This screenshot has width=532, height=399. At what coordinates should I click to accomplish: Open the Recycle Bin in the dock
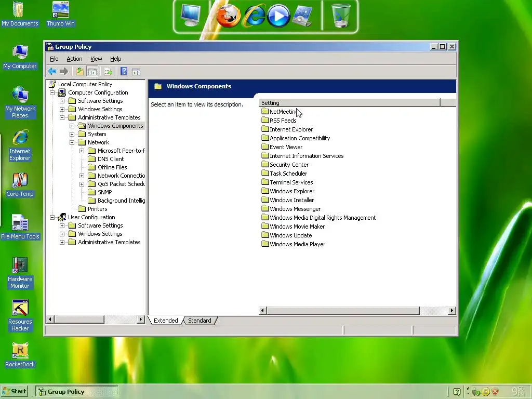click(341, 15)
